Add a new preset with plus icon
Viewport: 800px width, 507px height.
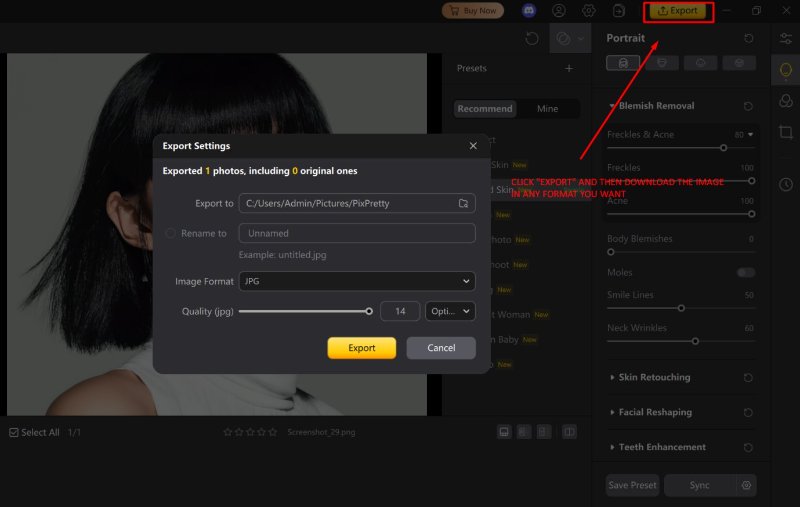point(569,69)
